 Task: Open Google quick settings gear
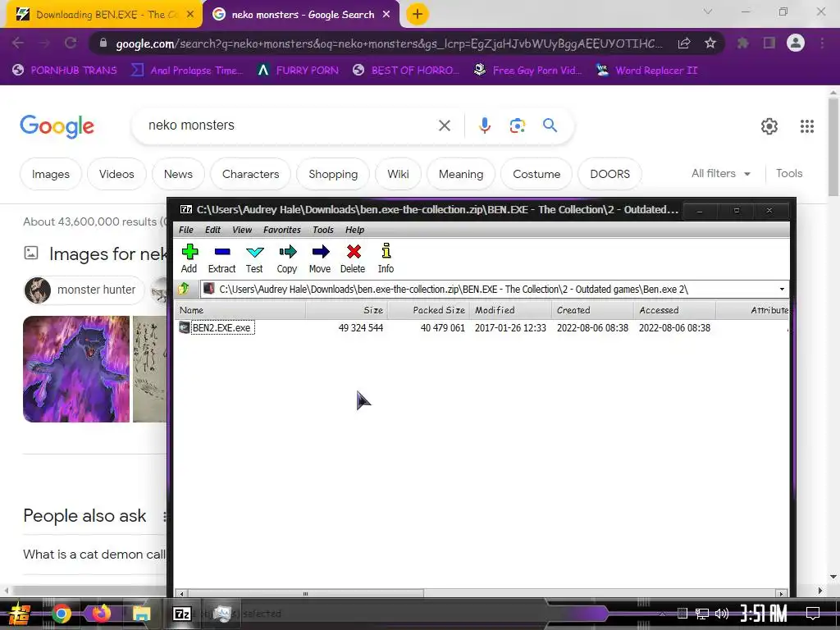click(769, 126)
